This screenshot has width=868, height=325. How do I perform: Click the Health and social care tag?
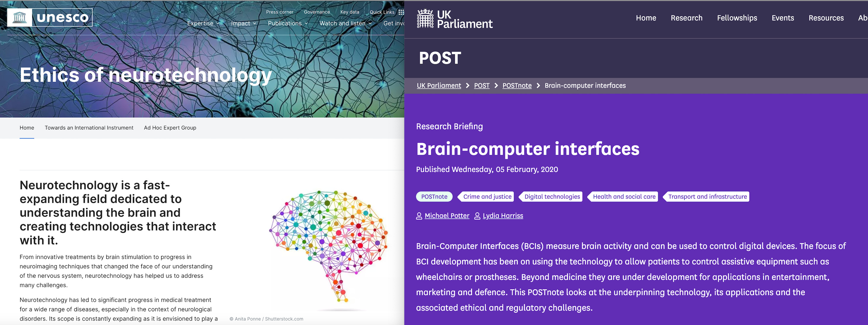tap(623, 197)
